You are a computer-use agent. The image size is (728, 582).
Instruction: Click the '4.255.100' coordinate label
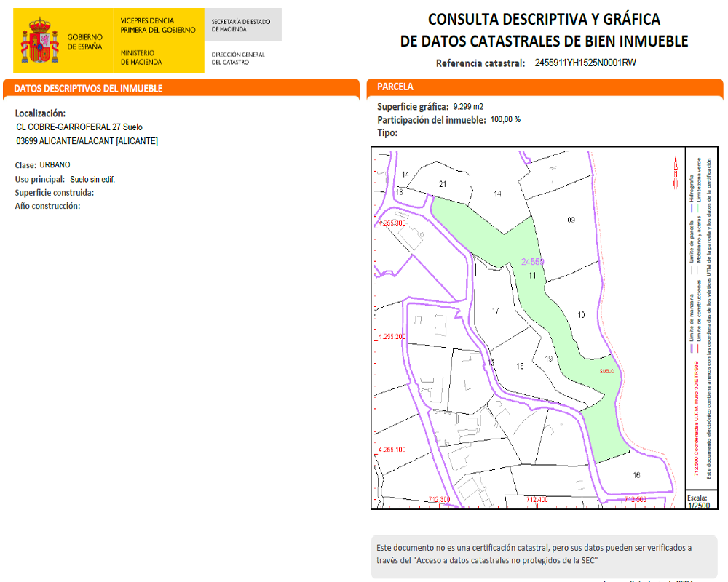pyautogui.click(x=392, y=450)
